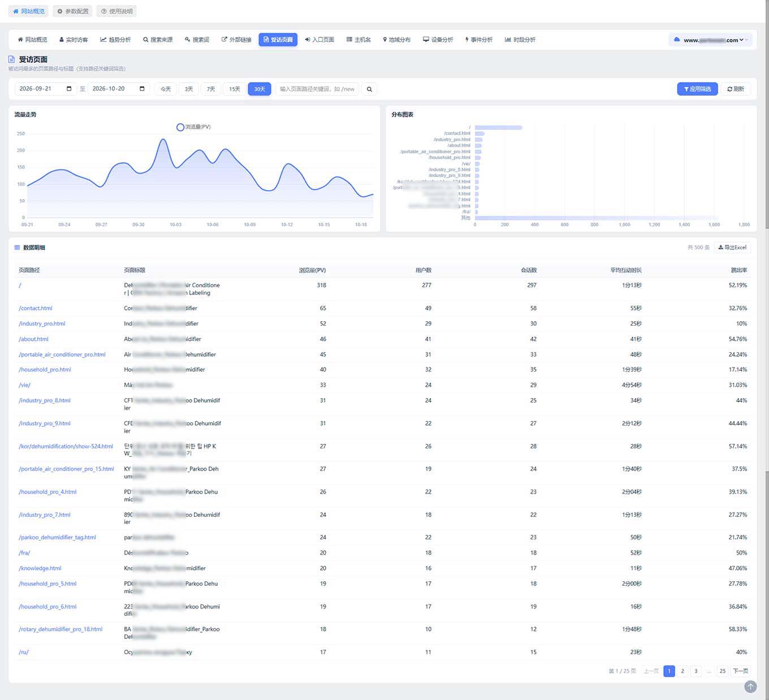Viewport: 769px width, 700px height.
Task: Open the end date calendar picker icon
Action: click(142, 89)
